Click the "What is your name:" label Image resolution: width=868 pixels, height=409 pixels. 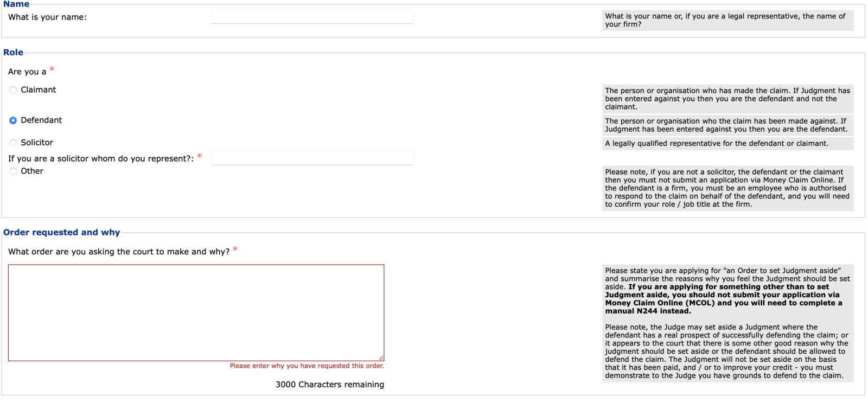(47, 17)
